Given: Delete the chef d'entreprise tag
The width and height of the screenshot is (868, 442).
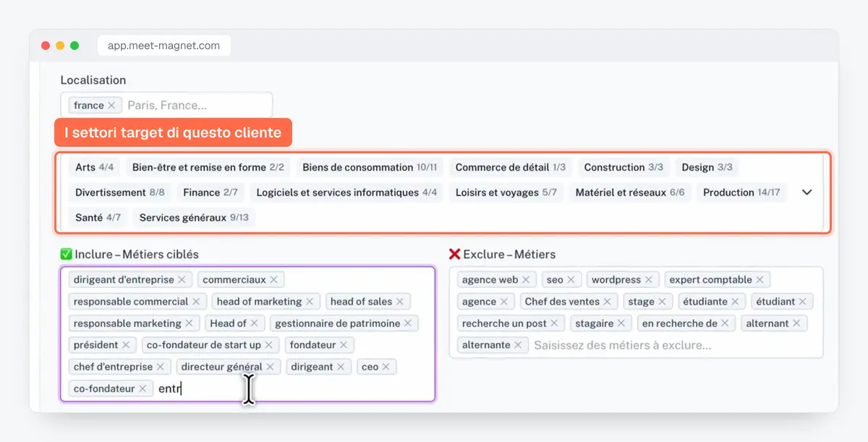Looking at the screenshot, I should pyautogui.click(x=161, y=367).
